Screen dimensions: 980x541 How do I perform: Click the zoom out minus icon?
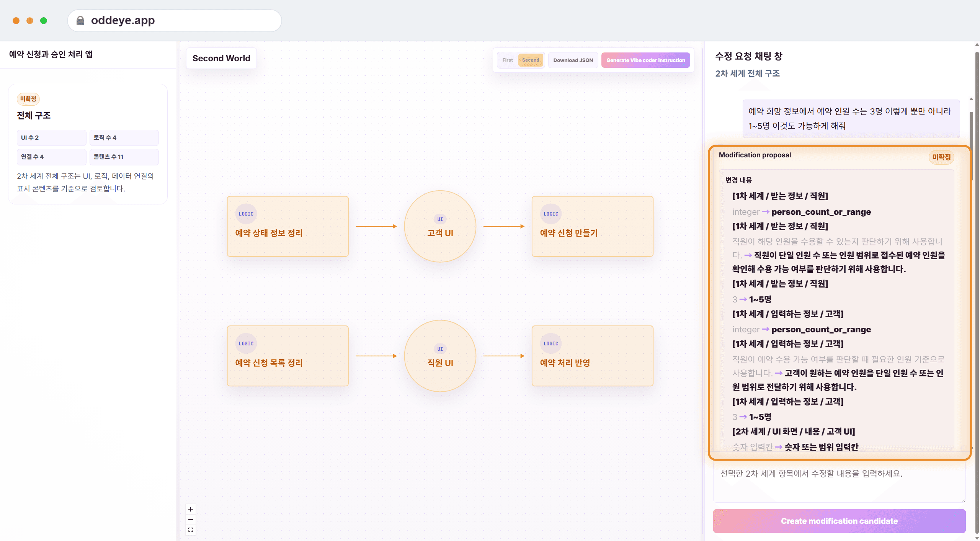point(190,520)
